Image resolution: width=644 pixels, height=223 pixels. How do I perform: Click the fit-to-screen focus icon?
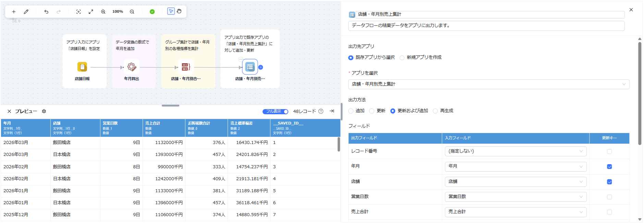78,12
